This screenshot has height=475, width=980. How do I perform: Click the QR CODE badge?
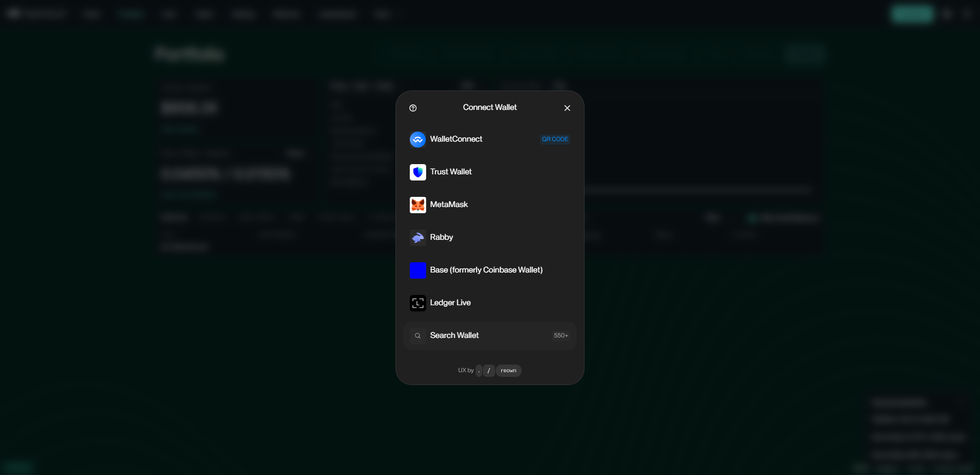(x=555, y=139)
